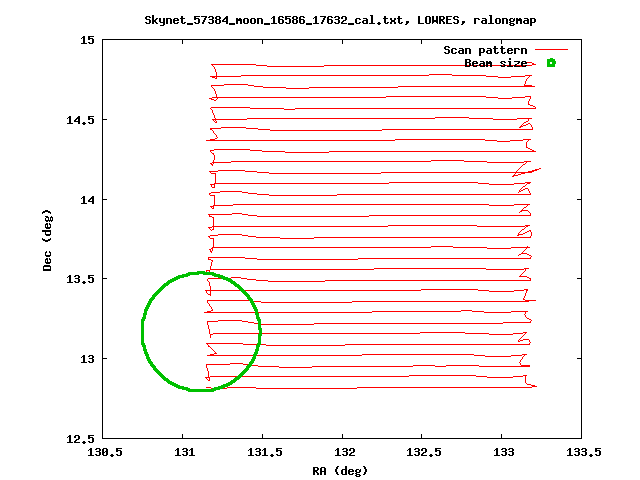Click the x-axis tick label 132.5
The image size is (640, 480).
tap(424, 452)
